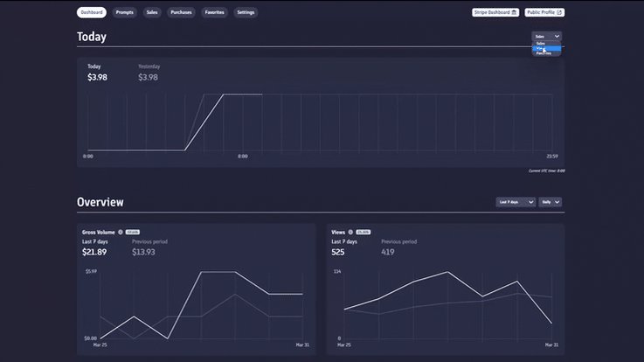Click the Overview heading
Screen dimensions: 644x362
pos(100,202)
